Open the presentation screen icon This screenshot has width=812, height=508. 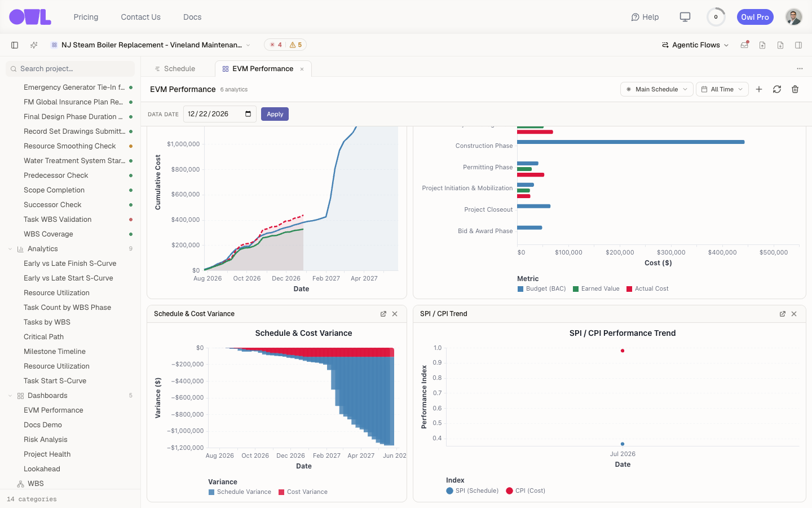[x=685, y=17]
